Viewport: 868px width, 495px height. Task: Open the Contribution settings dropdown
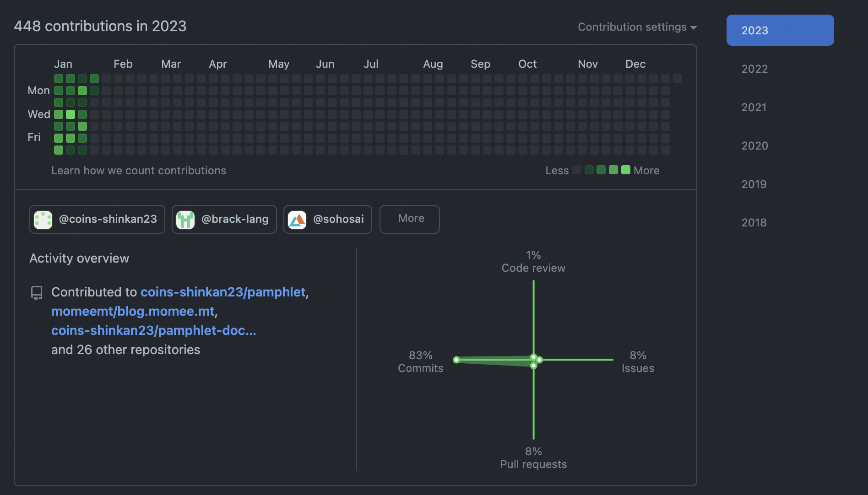637,27
